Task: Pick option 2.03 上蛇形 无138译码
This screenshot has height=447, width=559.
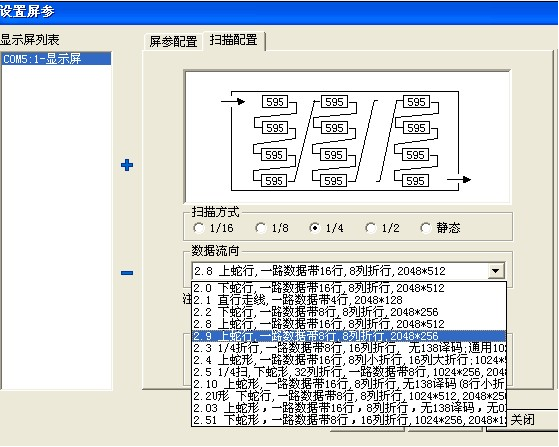Action: coord(349,407)
